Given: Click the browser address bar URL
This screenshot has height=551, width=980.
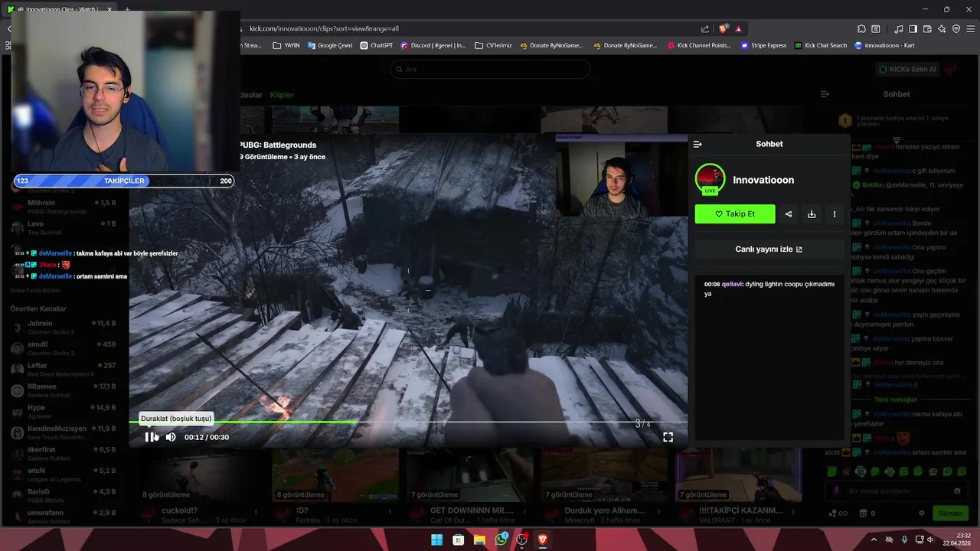Looking at the screenshot, I should pos(324,28).
